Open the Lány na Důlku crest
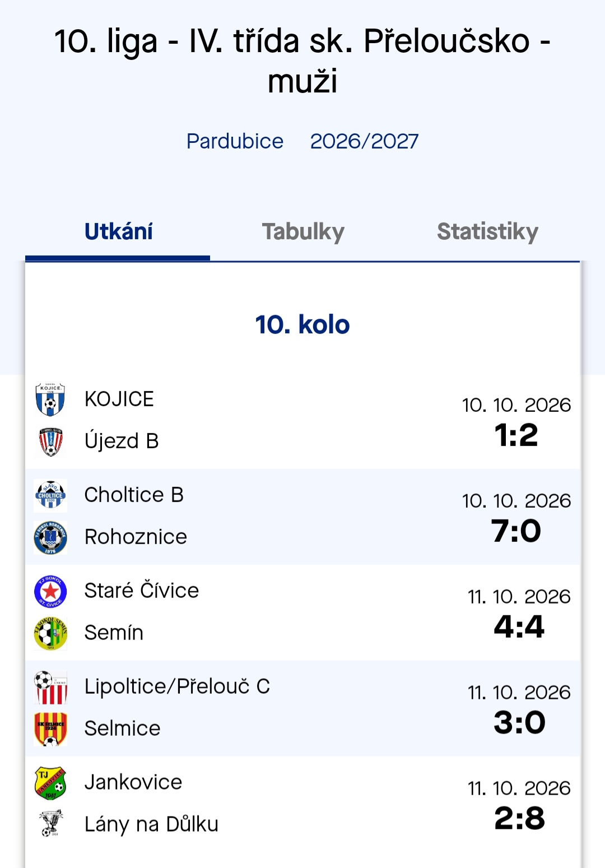 tap(50, 823)
